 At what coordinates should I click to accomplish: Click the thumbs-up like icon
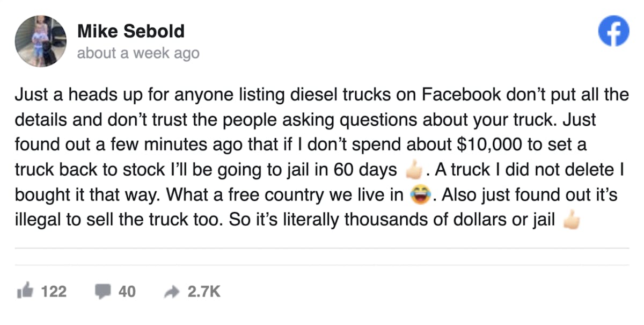[x=25, y=291]
